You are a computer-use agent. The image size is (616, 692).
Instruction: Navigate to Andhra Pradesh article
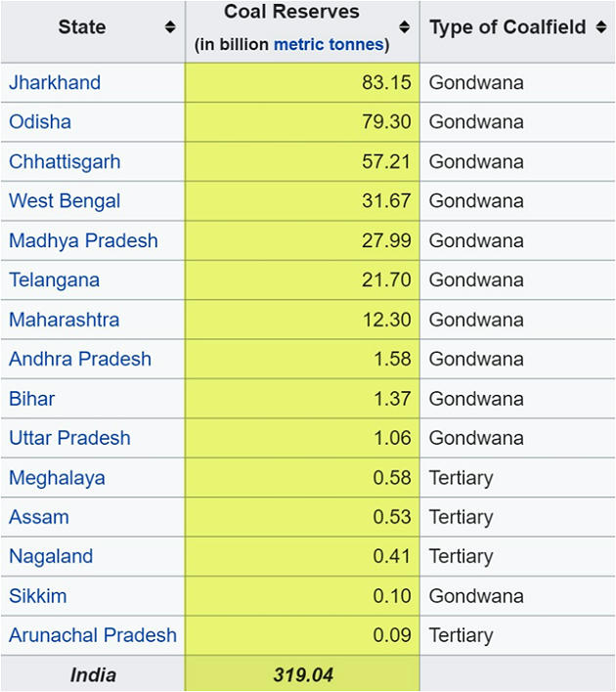80,359
